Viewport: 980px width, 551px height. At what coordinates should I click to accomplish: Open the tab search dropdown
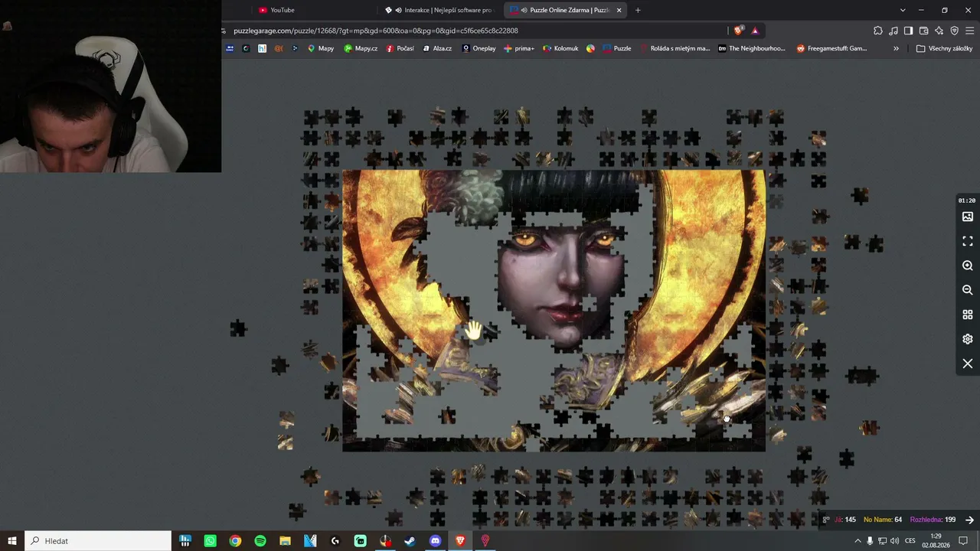[903, 10]
